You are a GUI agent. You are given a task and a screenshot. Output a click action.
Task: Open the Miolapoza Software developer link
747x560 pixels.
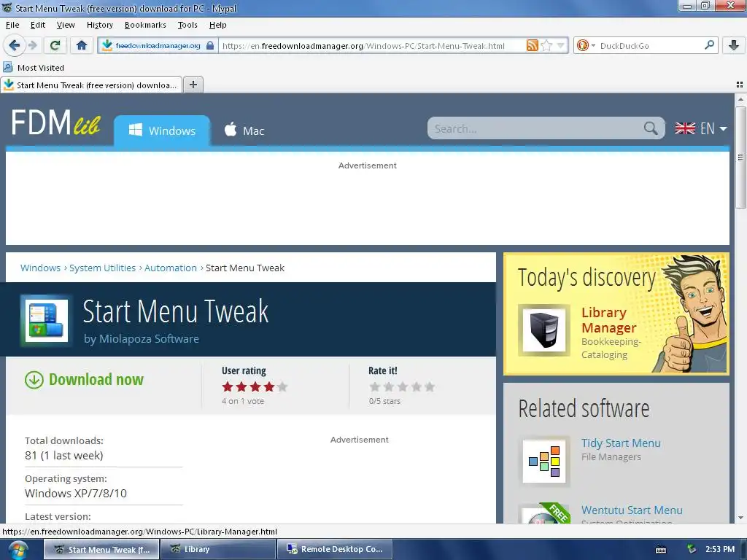149,338
